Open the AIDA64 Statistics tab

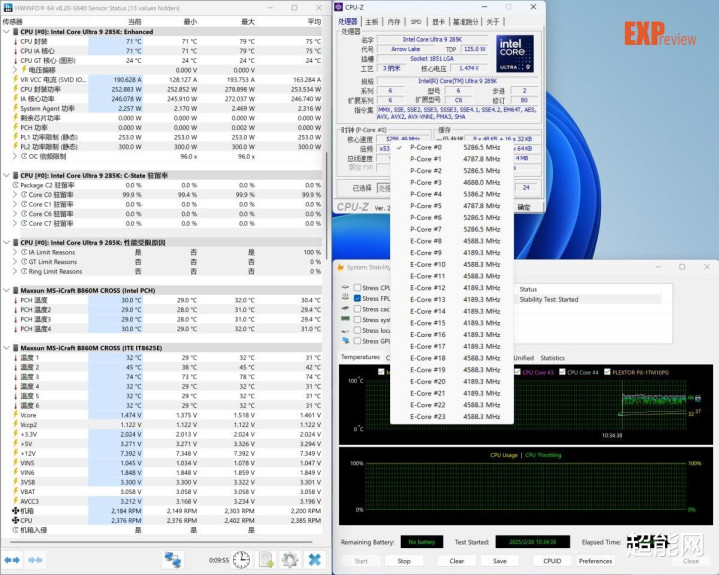point(553,358)
